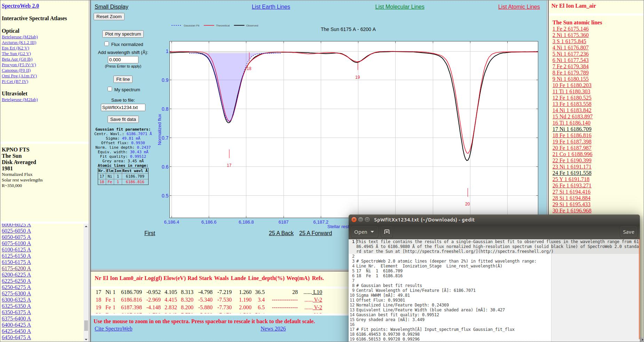Click the wavelength shift input field
The height and width of the screenshot is (342, 644).
123,60
